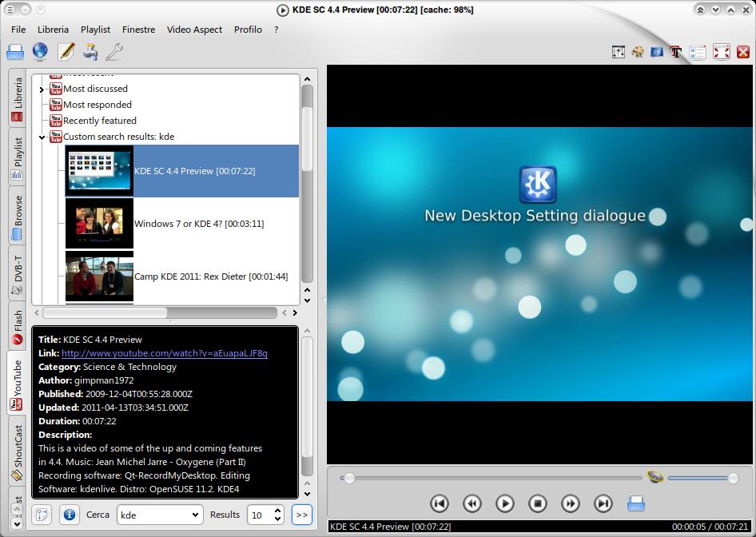Select Most responded feed
756x537 pixels.
[97, 105]
